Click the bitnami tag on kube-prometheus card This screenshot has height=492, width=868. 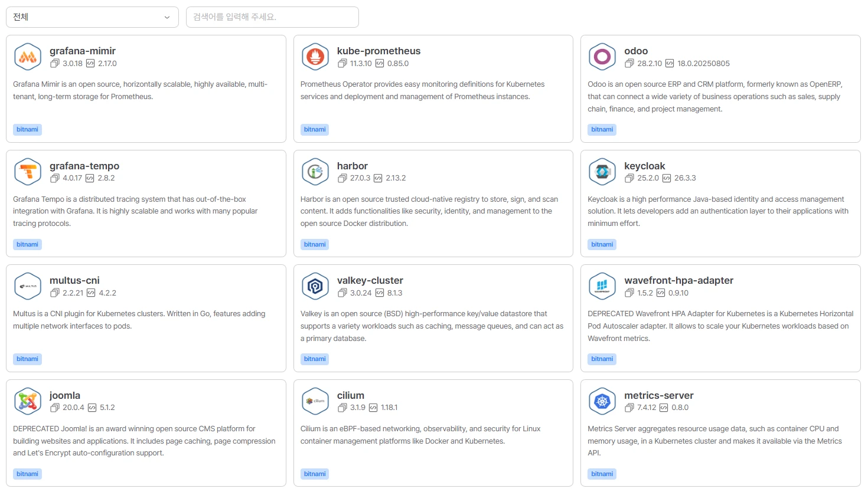coord(315,129)
